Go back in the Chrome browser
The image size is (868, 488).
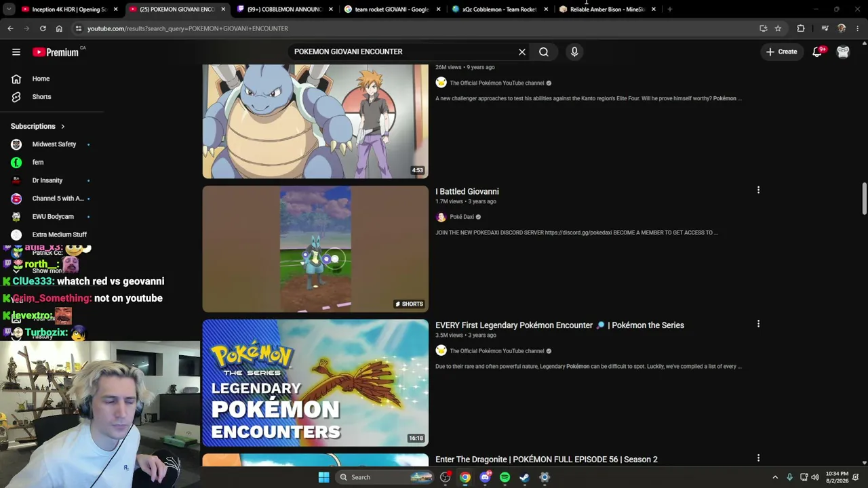[10, 28]
